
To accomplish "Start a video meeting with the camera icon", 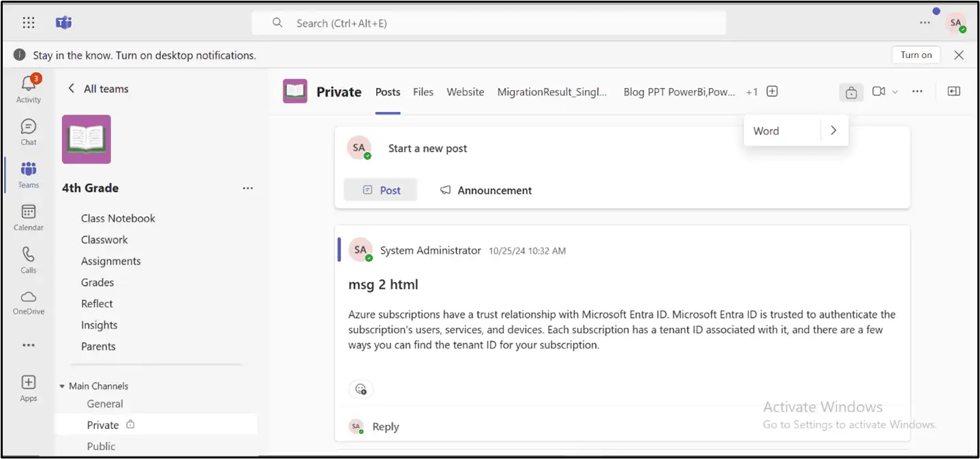I will pos(878,91).
